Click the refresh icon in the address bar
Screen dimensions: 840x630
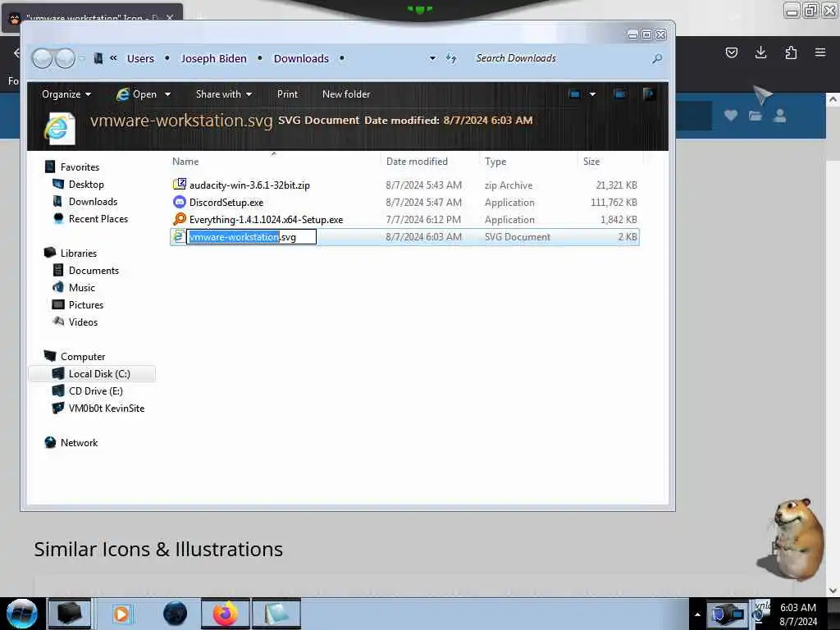coord(452,58)
